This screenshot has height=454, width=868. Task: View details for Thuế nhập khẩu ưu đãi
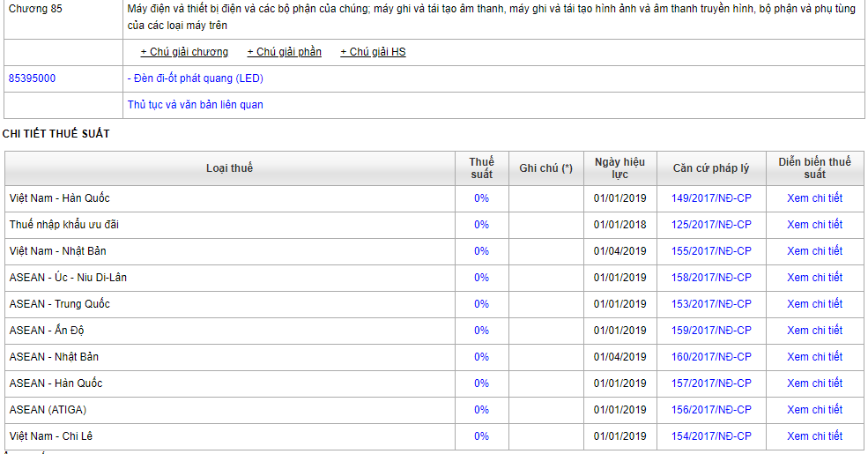pos(814,225)
